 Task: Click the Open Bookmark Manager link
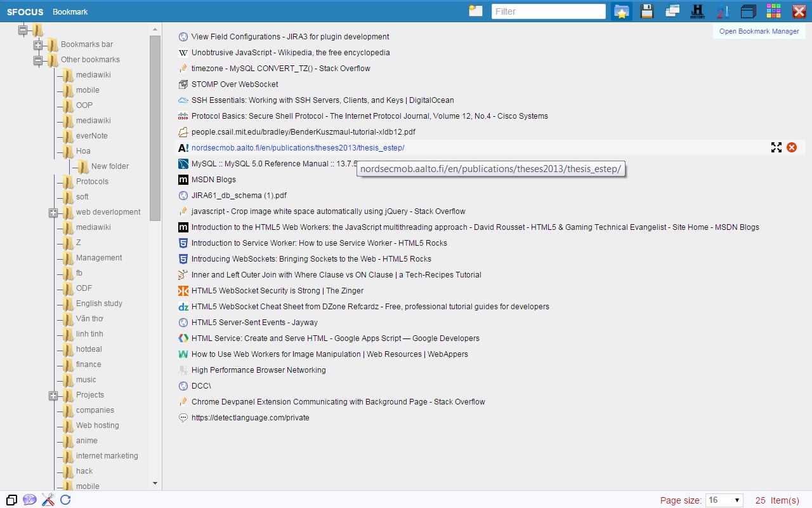tap(759, 31)
